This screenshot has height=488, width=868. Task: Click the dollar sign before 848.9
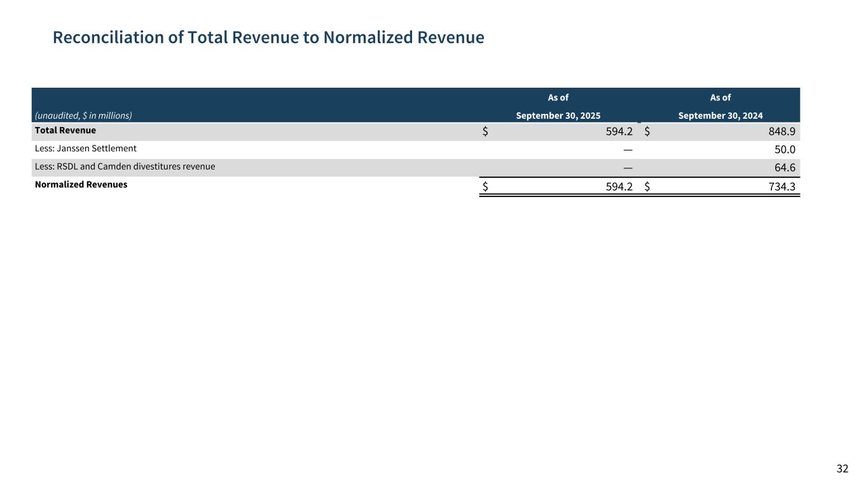(x=647, y=132)
